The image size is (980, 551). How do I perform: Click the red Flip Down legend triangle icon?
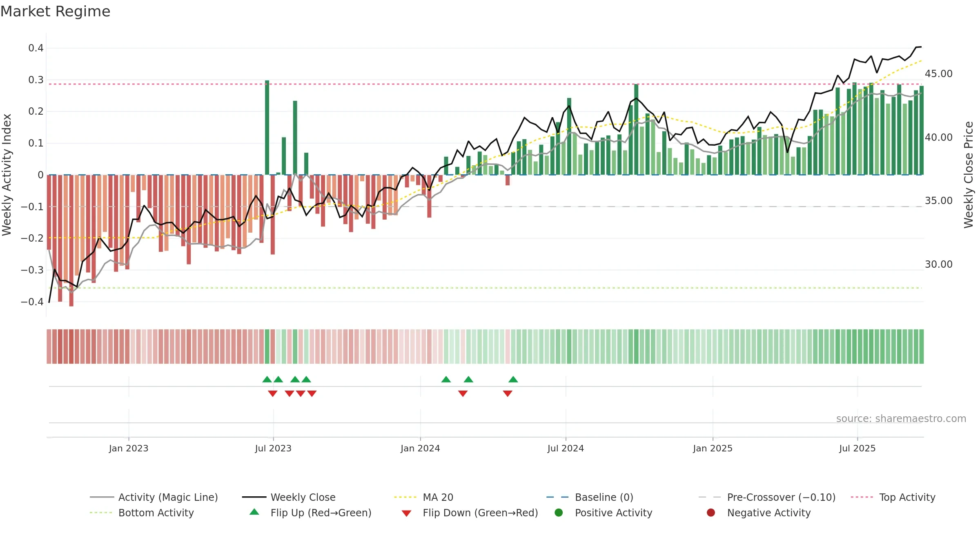click(x=406, y=513)
